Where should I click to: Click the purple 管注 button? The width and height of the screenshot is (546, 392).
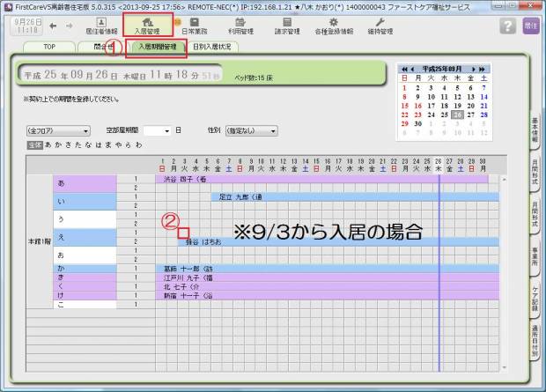pyautogui.click(x=531, y=26)
